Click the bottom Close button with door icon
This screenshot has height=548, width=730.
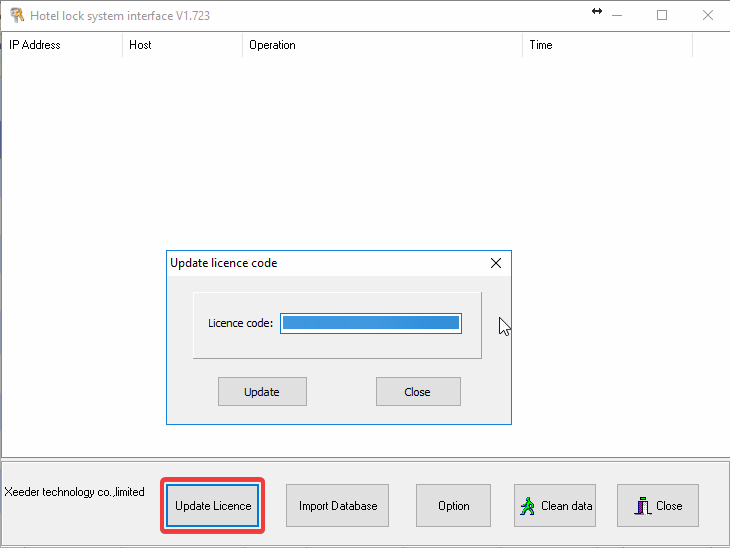coord(658,506)
